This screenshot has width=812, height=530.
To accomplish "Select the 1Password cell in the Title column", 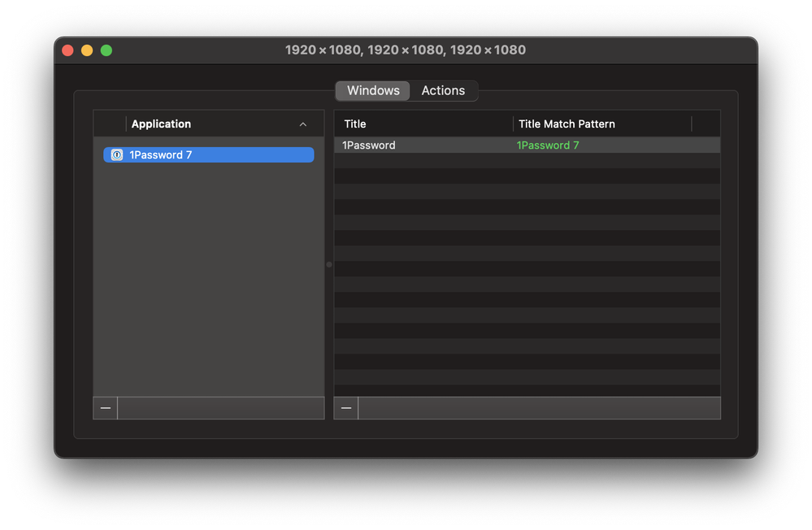I will tap(369, 146).
